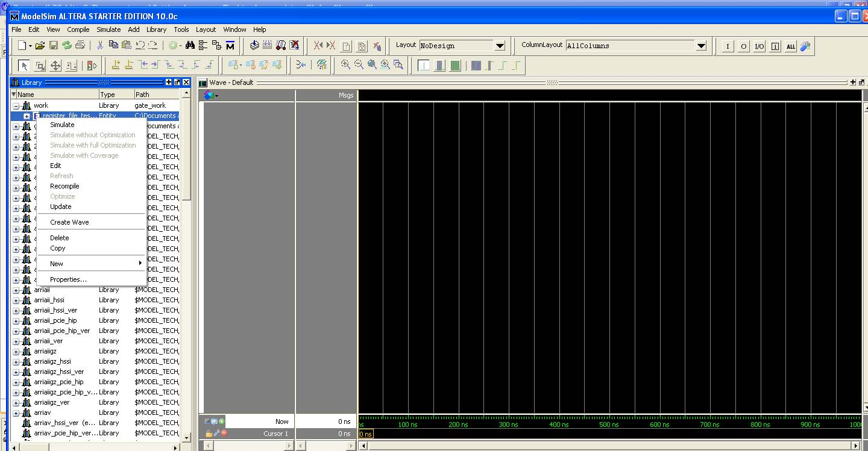The width and height of the screenshot is (868, 451).
Task: Toggle the ALL signals filter button
Action: (x=790, y=46)
